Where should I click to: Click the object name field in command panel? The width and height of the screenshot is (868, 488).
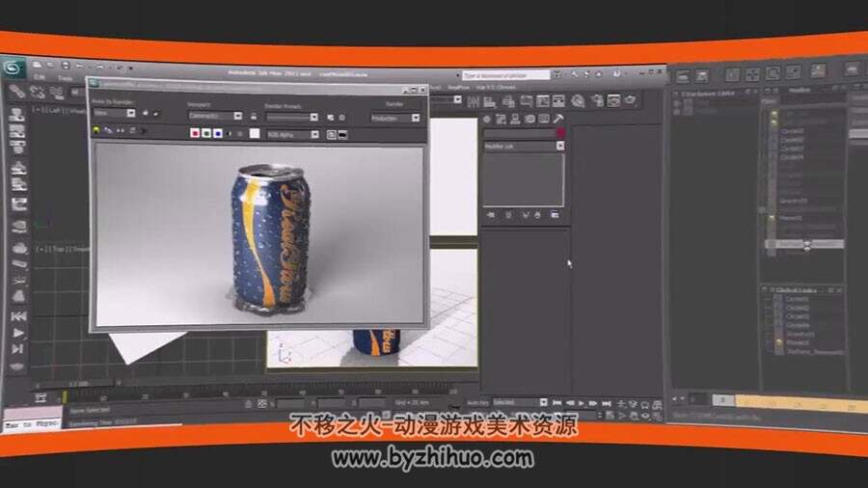pyautogui.click(x=519, y=133)
